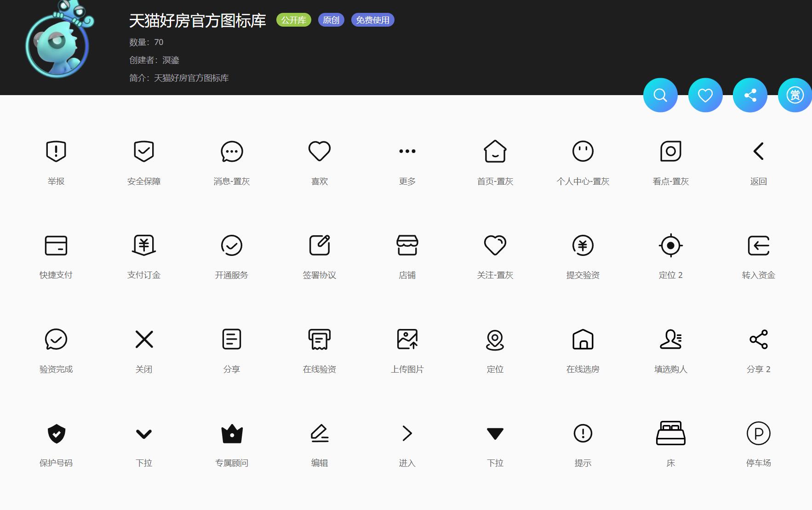Click the 填选购人 person list icon
Image resolution: width=812 pixels, height=510 pixels.
pyautogui.click(x=670, y=340)
